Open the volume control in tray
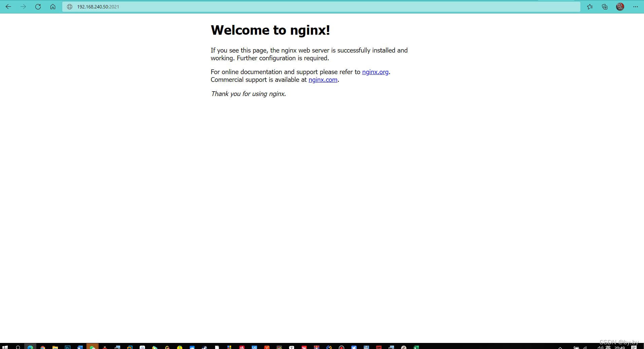Image resolution: width=644 pixels, height=349 pixels. coord(600,347)
